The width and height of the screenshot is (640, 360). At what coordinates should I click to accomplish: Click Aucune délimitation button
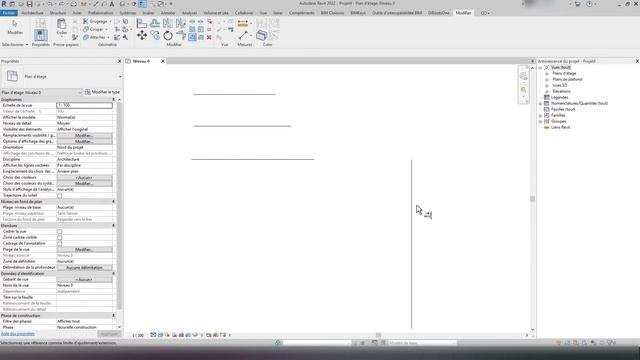(84, 268)
